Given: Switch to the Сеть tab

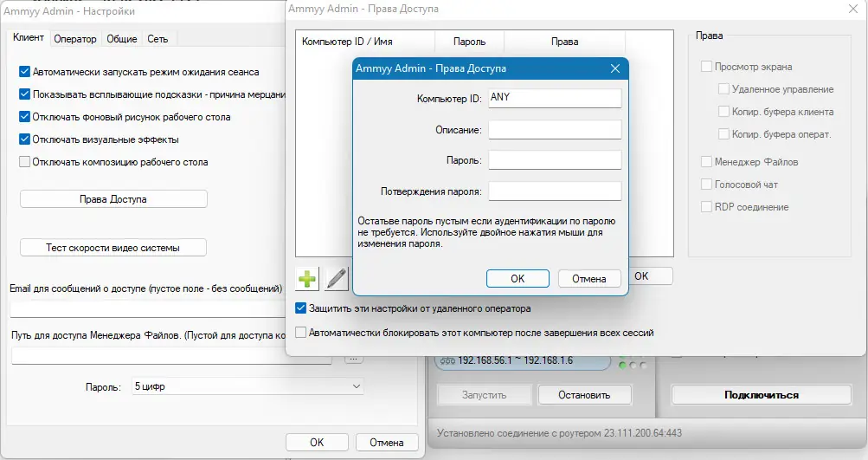Looking at the screenshot, I should point(158,39).
